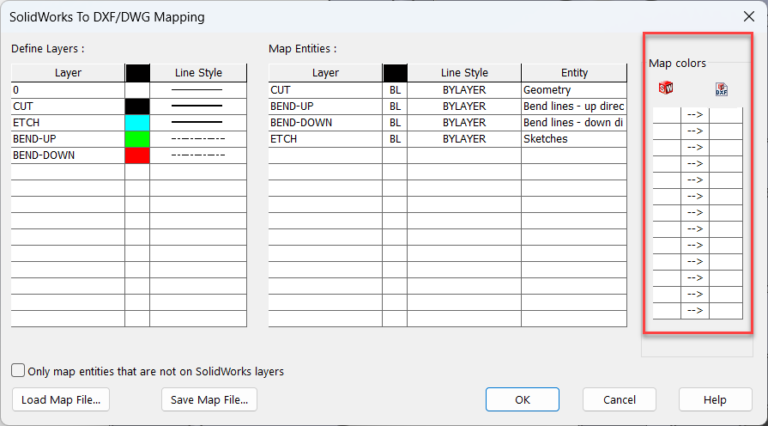Change line style of ETCH in Define Layers
Viewport: 768px width, 426px height.
pyautogui.click(x=198, y=122)
